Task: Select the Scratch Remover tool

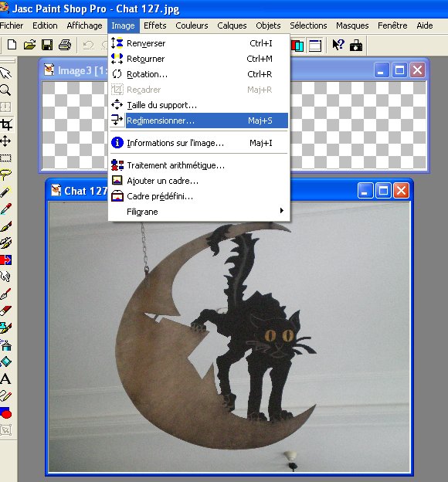Action: (5, 294)
